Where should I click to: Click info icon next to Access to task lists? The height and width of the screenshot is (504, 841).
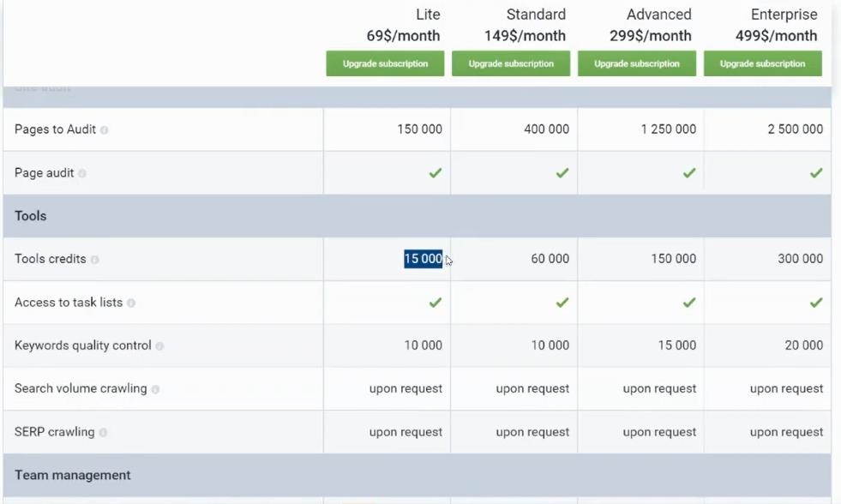pos(131,303)
